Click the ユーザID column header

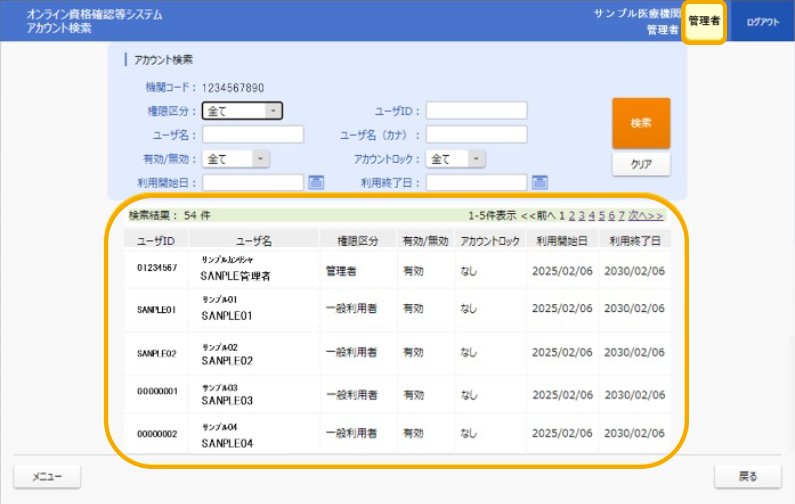coord(156,240)
